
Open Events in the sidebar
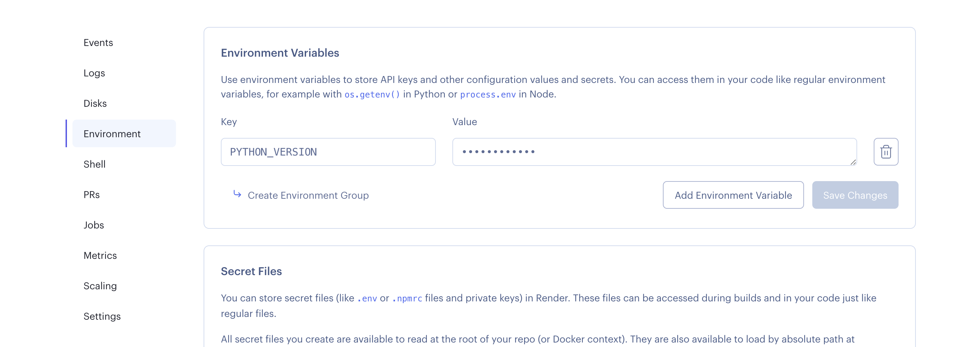[x=98, y=43]
